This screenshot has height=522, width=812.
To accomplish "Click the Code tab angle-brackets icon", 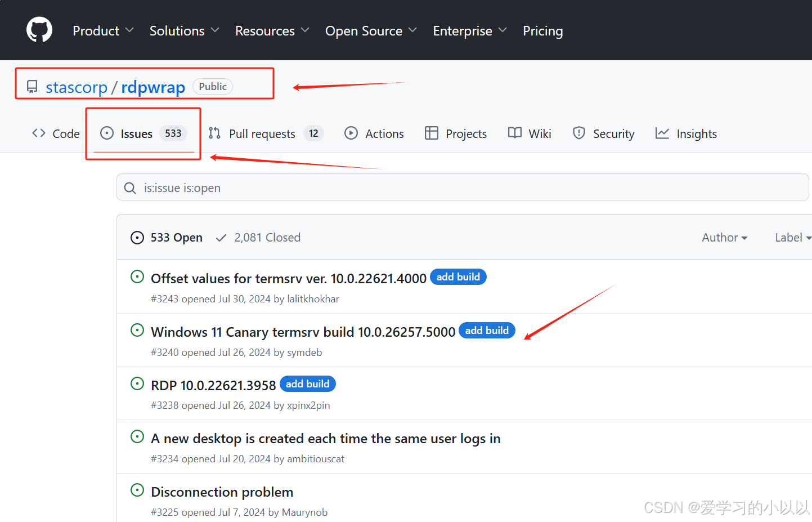I will 39,133.
